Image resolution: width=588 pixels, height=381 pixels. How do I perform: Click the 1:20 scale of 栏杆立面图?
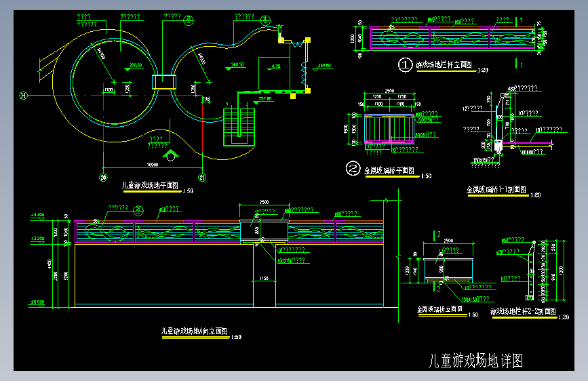(x=483, y=70)
